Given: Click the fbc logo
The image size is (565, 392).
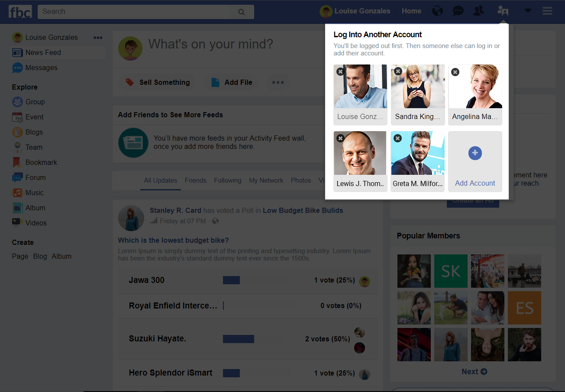Looking at the screenshot, I should (20, 12).
